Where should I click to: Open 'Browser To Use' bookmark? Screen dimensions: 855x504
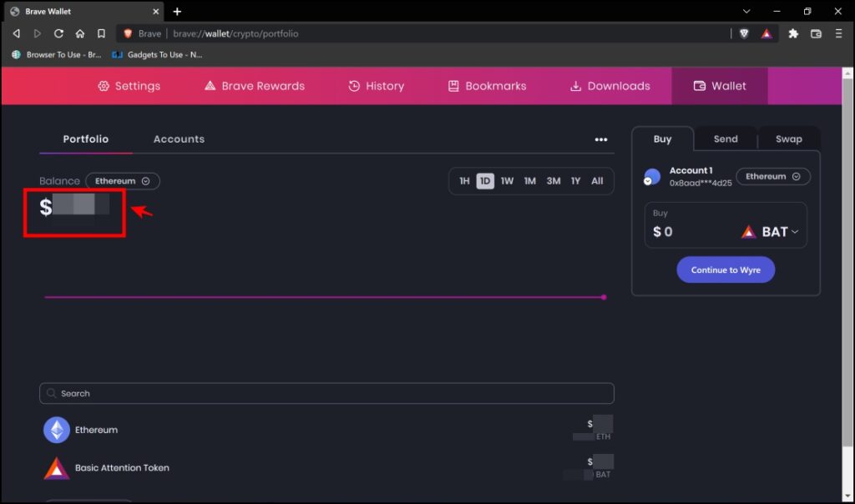click(57, 54)
